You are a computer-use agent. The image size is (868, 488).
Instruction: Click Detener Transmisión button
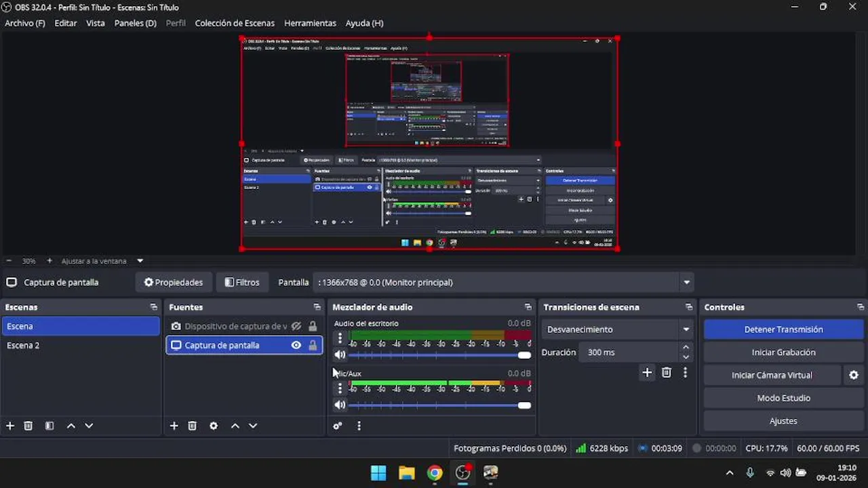(783, 329)
